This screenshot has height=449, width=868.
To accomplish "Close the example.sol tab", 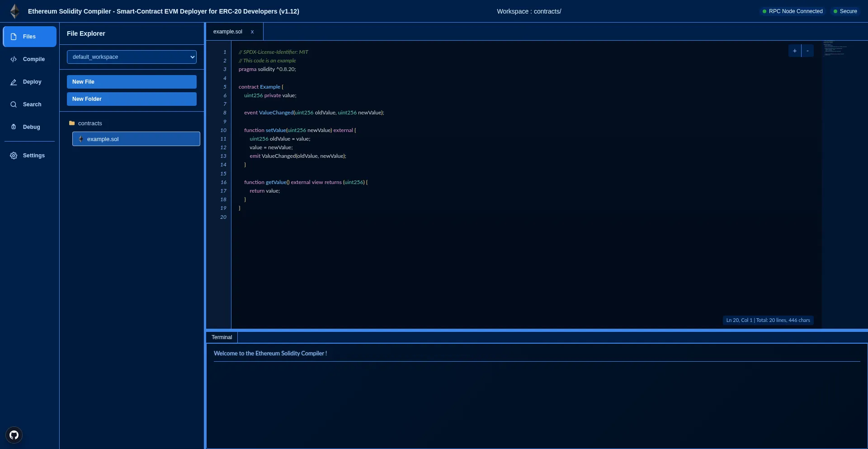I will (x=252, y=32).
